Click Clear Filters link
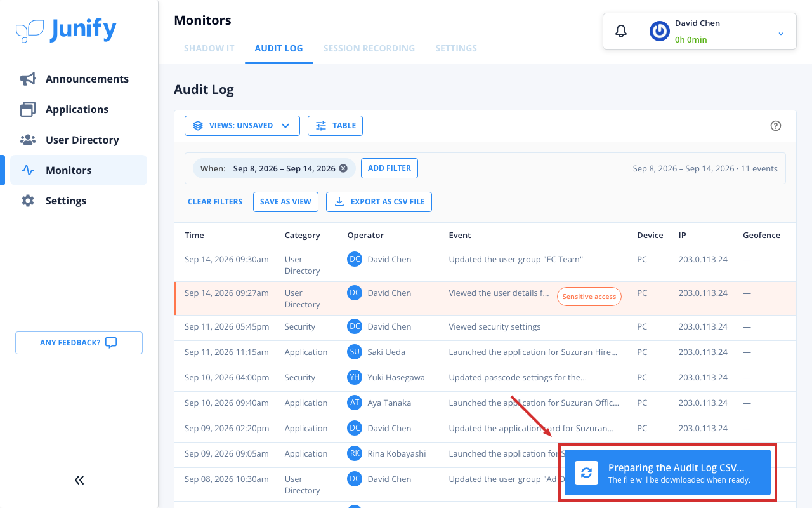 [x=215, y=202]
